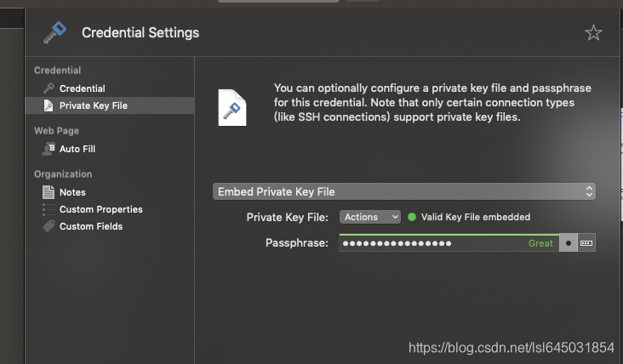623x364 pixels.
Task: Click the Private Key File document icon
Action: pos(49,105)
